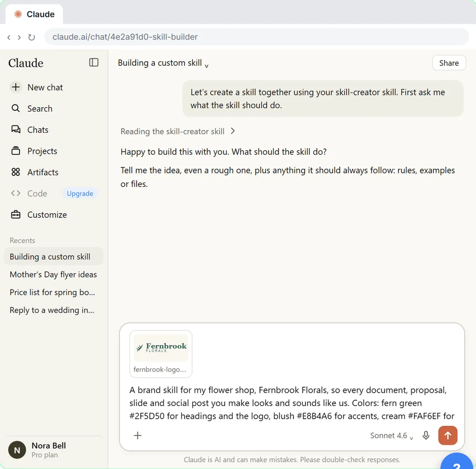This screenshot has height=469, width=476.
Task: Open recent chat 'Reply to a wedding in...'
Action: click(x=54, y=310)
